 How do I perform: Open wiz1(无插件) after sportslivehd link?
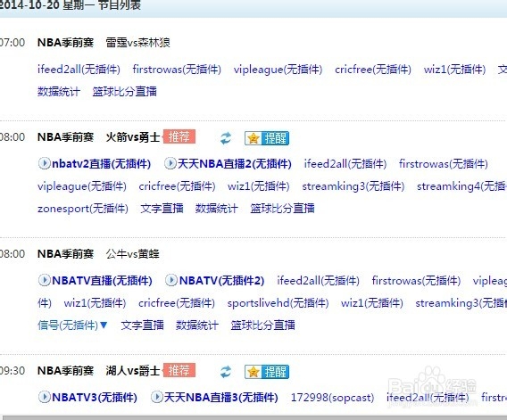pos(372,302)
